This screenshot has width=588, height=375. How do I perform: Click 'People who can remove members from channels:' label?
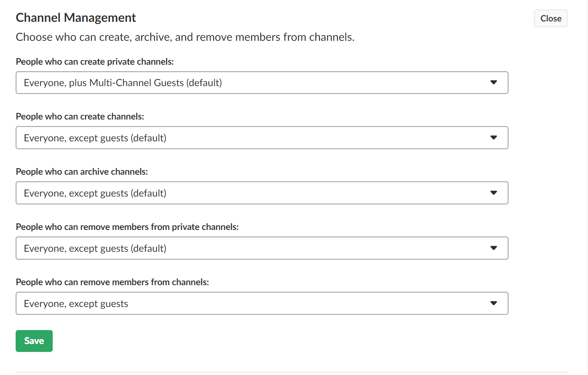[112, 282]
